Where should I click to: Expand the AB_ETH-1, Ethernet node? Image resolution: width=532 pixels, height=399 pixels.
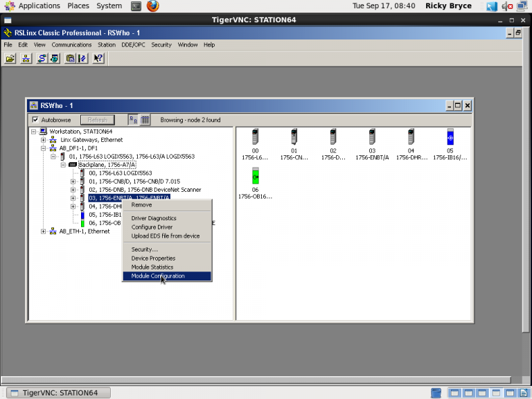(43, 231)
